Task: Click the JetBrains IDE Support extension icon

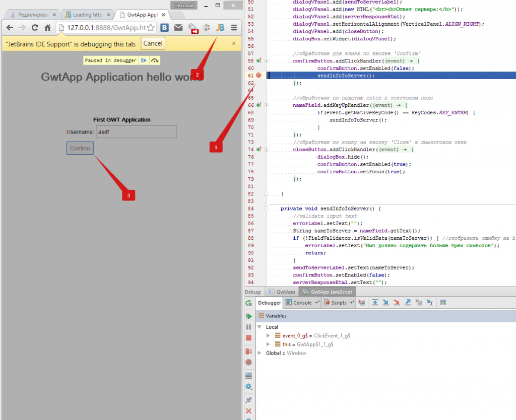Action: point(220,28)
